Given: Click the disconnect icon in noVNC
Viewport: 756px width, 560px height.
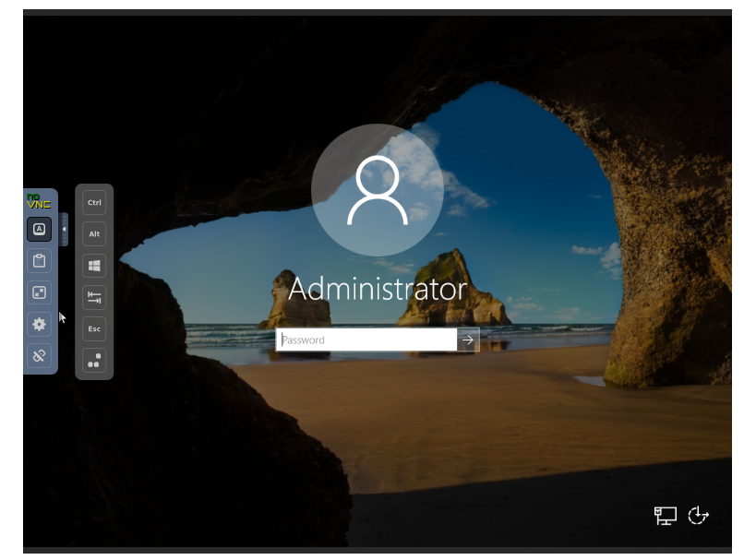Looking at the screenshot, I should (x=39, y=355).
